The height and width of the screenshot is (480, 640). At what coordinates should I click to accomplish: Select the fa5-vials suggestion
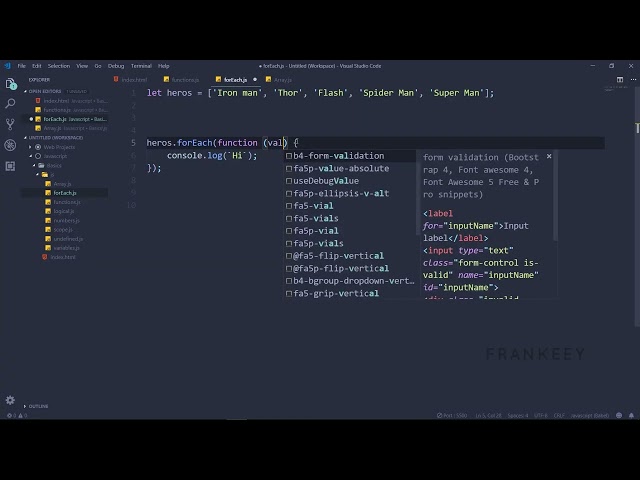[x=349, y=218]
